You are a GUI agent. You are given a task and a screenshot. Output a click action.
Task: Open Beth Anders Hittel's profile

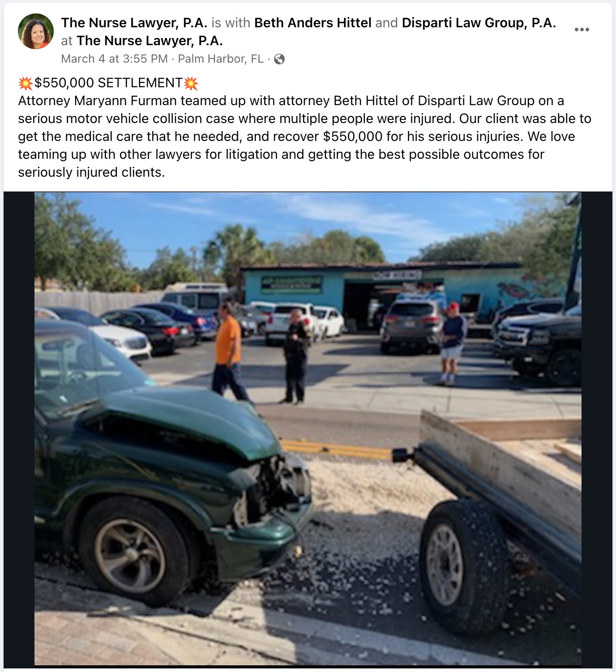313,23
